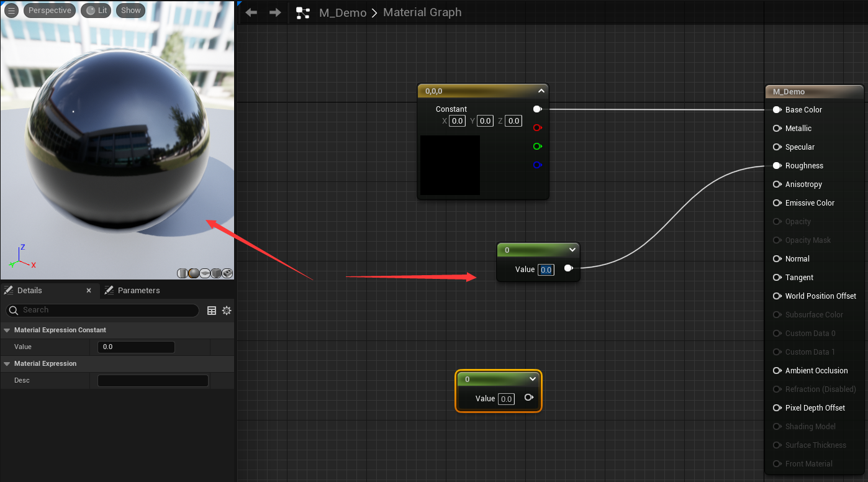Image resolution: width=868 pixels, height=482 pixels.
Task: Click the Emissive Color input pin
Action: (777, 203)
